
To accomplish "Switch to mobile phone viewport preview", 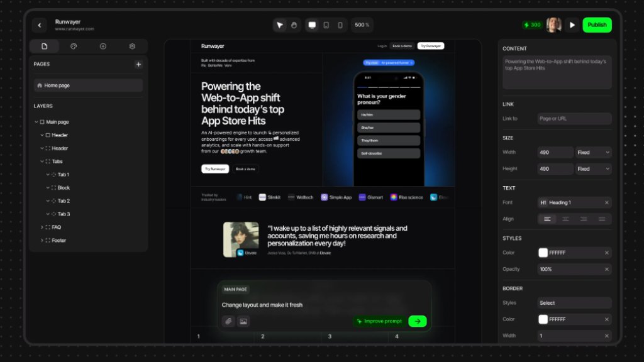I will pyautogui.click(x=340, y=25).
